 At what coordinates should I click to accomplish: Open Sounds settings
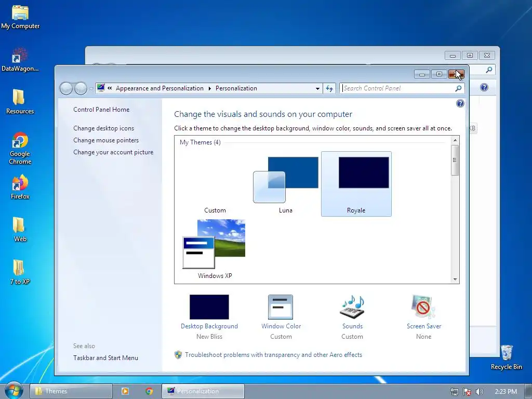coord(352,317)
